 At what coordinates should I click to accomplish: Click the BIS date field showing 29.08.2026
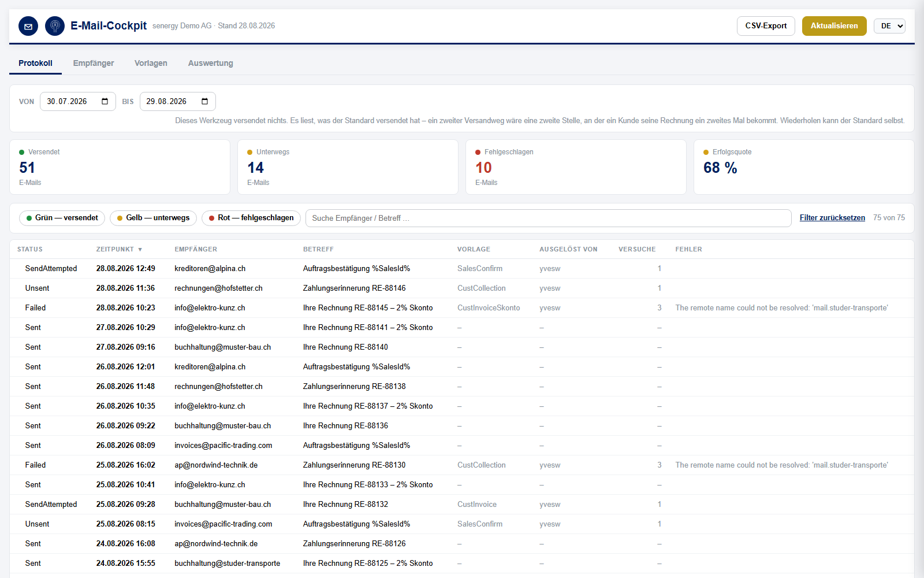click(178, 102)
